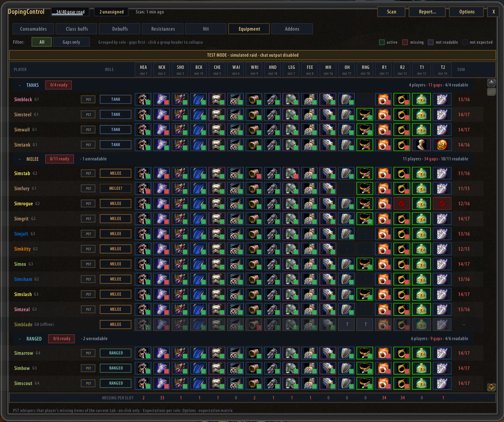Open the Report... dialog
Image resolution: width=504 pixels, height=422 pixels.
427,12
